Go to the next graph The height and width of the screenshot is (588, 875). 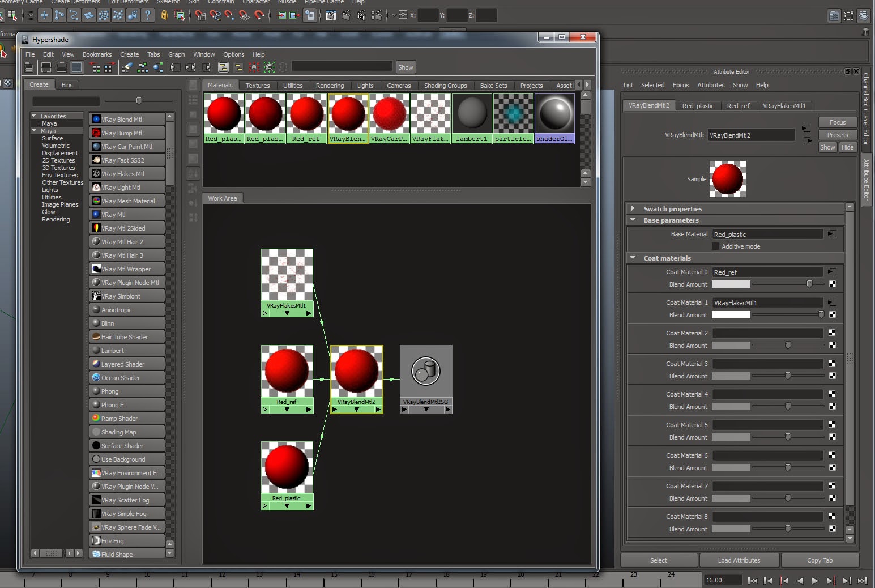pyautogui.click(x=109, y=67)
